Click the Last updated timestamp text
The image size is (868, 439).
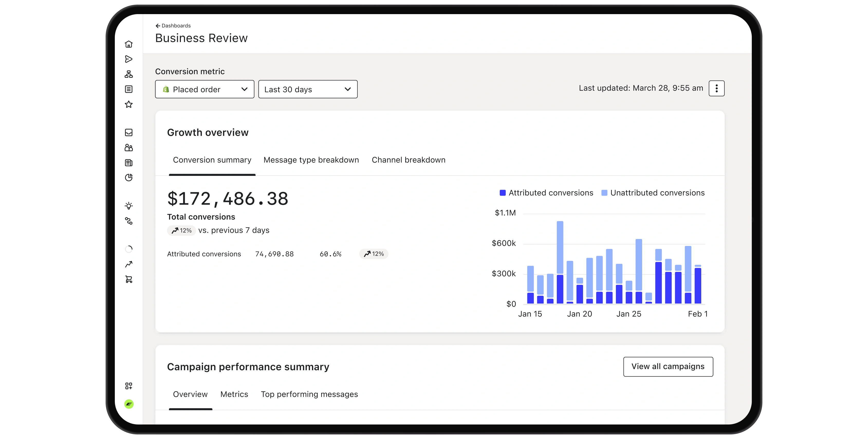[x=641, y=88]
